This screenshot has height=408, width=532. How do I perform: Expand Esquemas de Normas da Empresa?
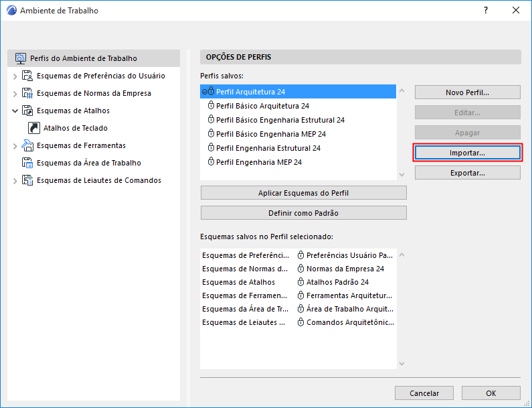(15, 94)
